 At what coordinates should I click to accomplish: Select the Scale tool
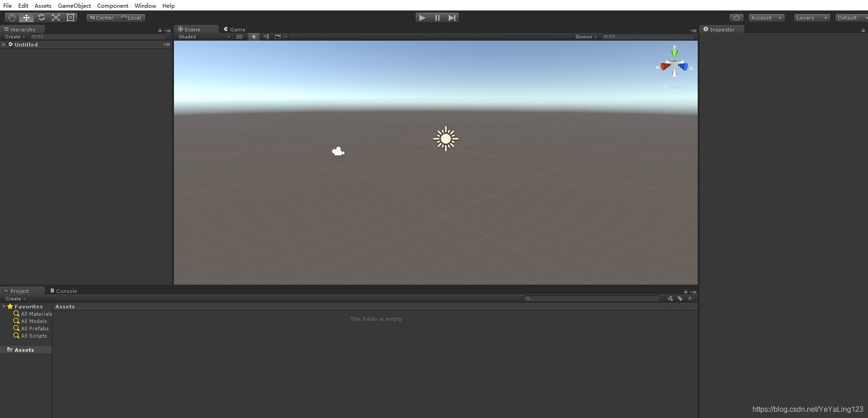(x=56, y=18)
